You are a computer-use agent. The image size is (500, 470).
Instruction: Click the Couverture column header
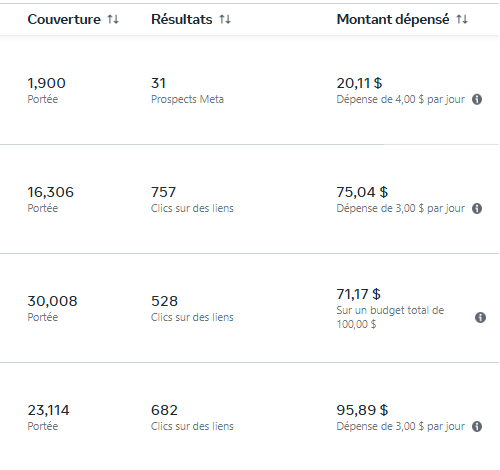tap(64, 19)
